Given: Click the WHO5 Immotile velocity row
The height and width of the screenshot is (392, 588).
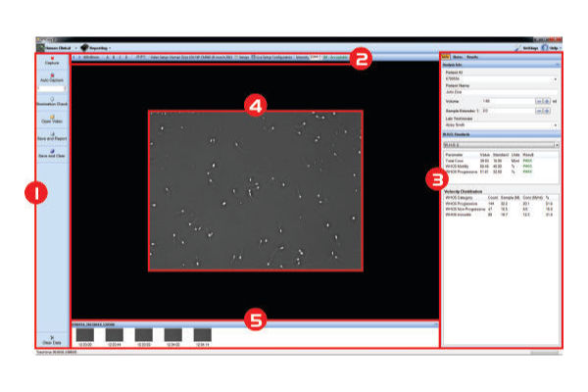Looking at the screenshot, I should 501,215.
